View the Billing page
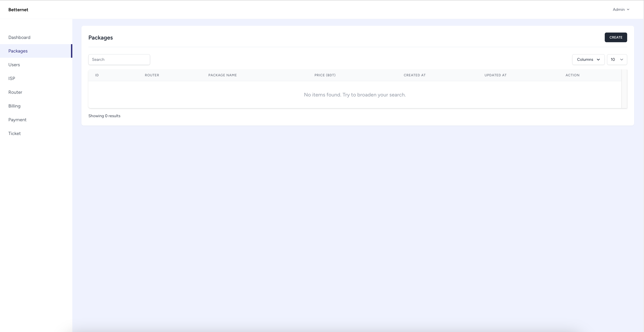Viewport: 644px width, 332px height. (x=14, y=106)
